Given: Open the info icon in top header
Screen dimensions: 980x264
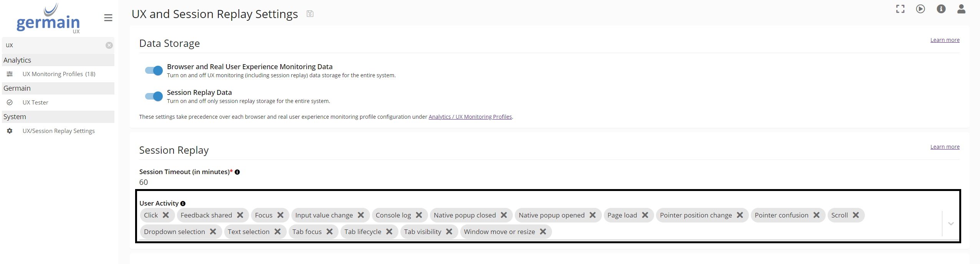Looking at the screenshot, I should 941,9.
